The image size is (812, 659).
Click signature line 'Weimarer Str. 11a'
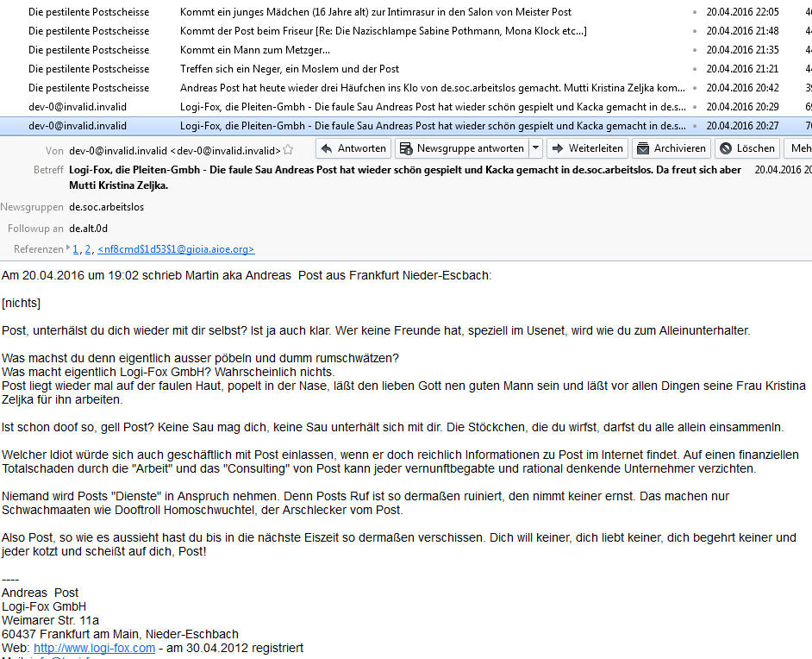tap(50, 621)
